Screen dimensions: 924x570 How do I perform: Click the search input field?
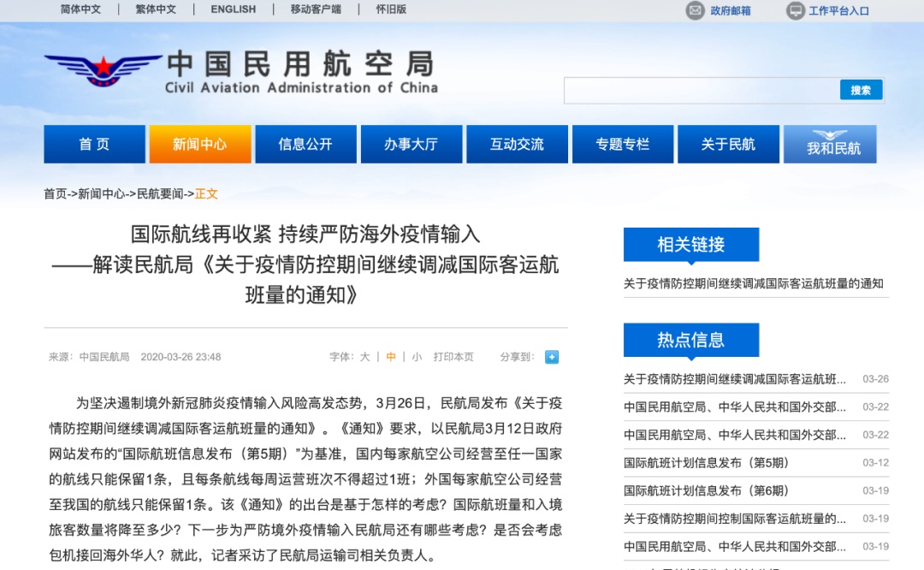702,90
